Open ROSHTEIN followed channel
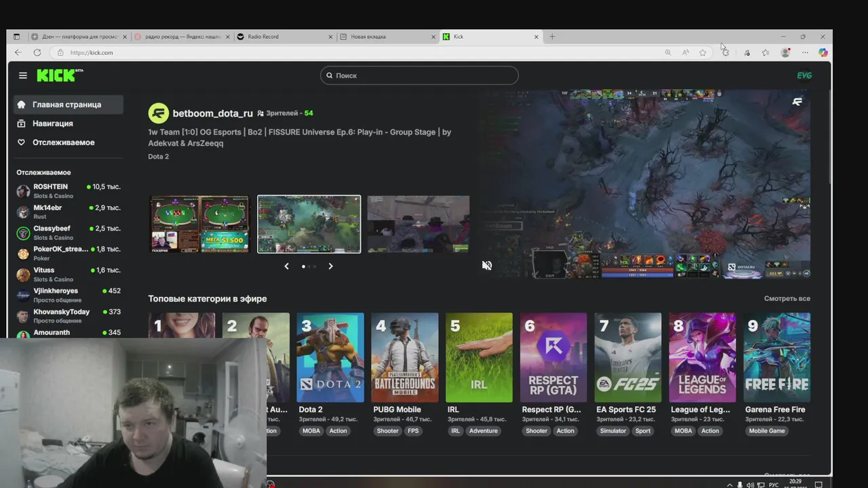868x488 pixels. pyautogui.click(x=68, y=191)
